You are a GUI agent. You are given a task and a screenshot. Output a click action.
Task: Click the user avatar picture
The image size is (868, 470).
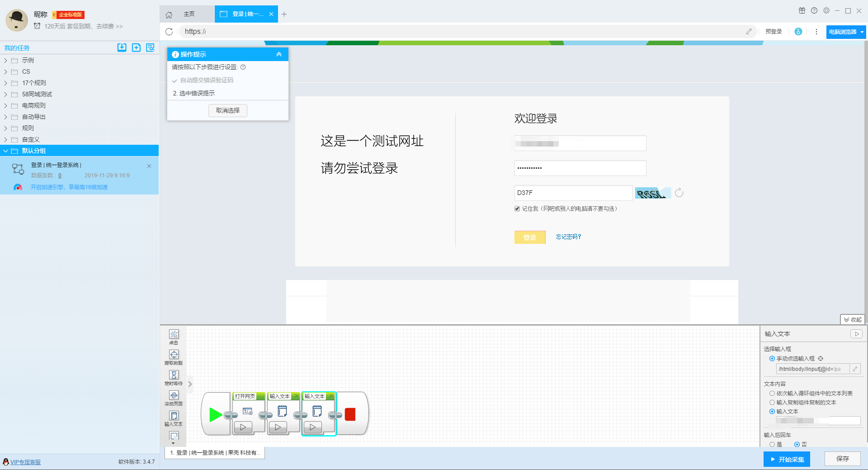tap(17, 20)
